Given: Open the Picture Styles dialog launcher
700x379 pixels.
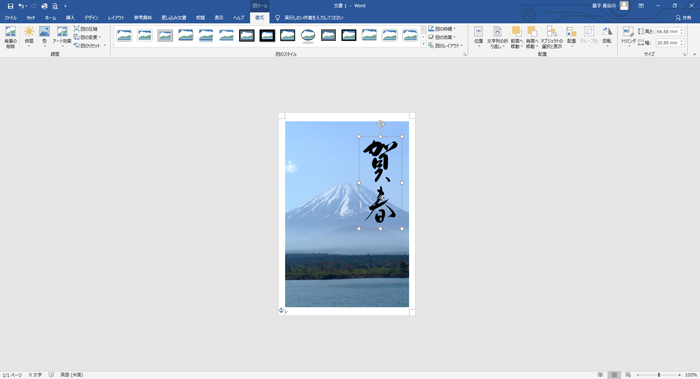Looking at the screenshot, I should coord(464,54).
